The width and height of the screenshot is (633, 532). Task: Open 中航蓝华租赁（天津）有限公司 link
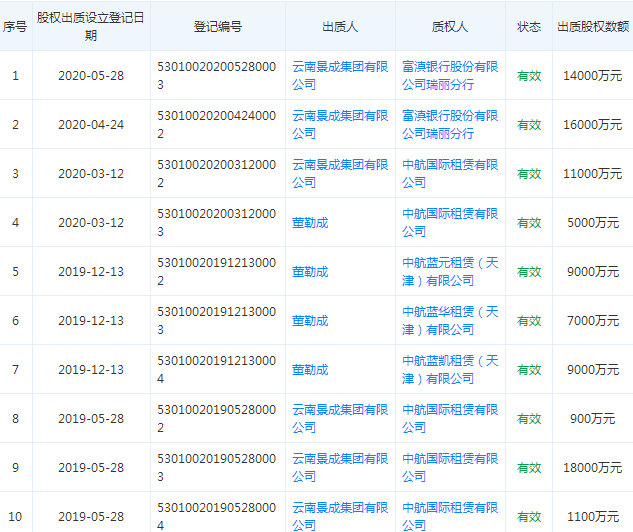pyautogui.click(x=450, y=320)
